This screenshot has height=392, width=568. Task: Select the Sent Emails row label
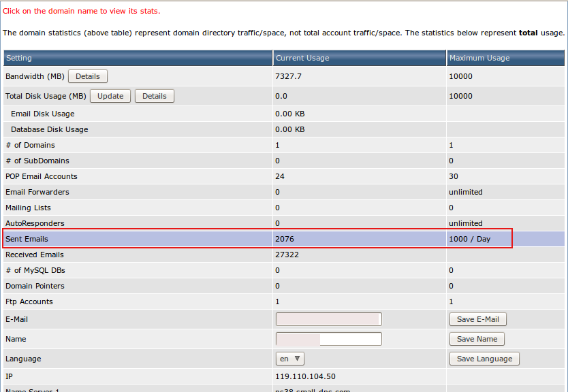[x=27, y=239]
